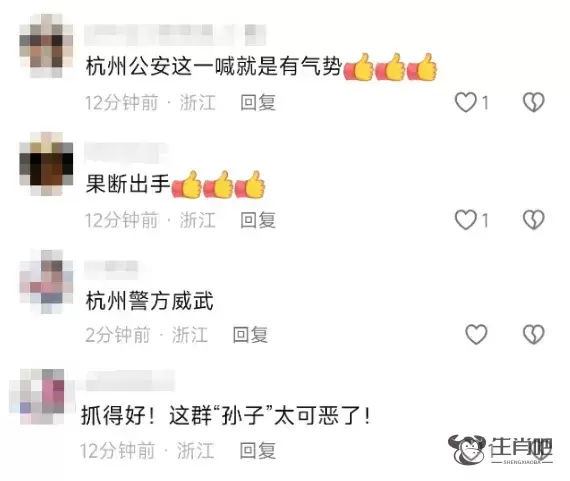This screenshot has height=481, width=570.
Task: Reply to 杭州公安这一喊就是有气势 comment
Action: tap(258, 103)
